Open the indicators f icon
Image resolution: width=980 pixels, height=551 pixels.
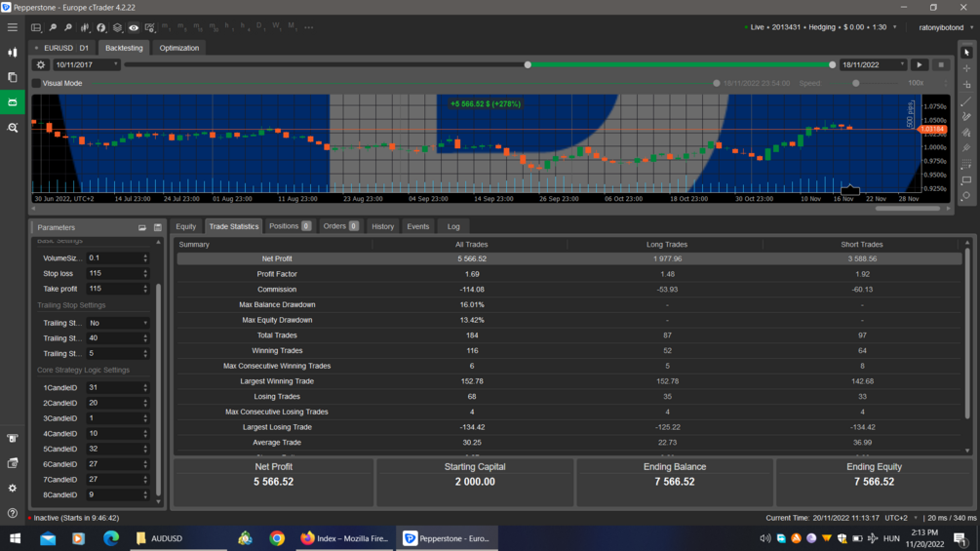click(101, 27)
